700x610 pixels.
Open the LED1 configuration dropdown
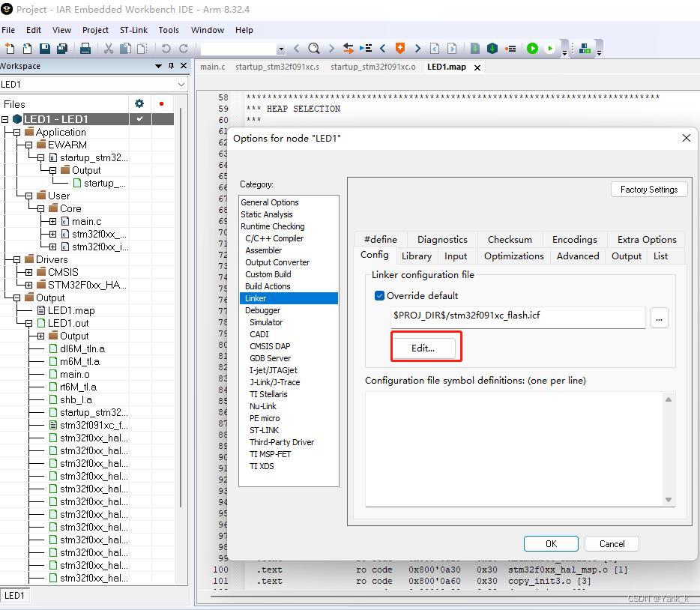181,85
